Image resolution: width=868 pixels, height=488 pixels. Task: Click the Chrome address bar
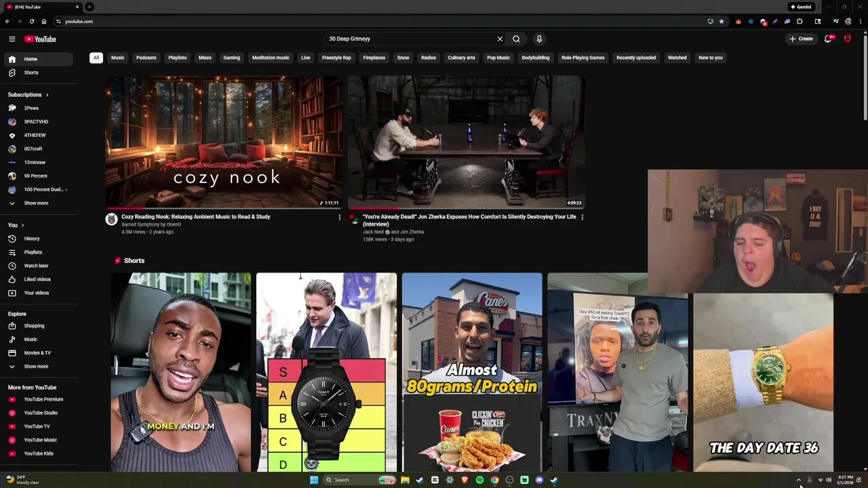click(x=380, y=21)
